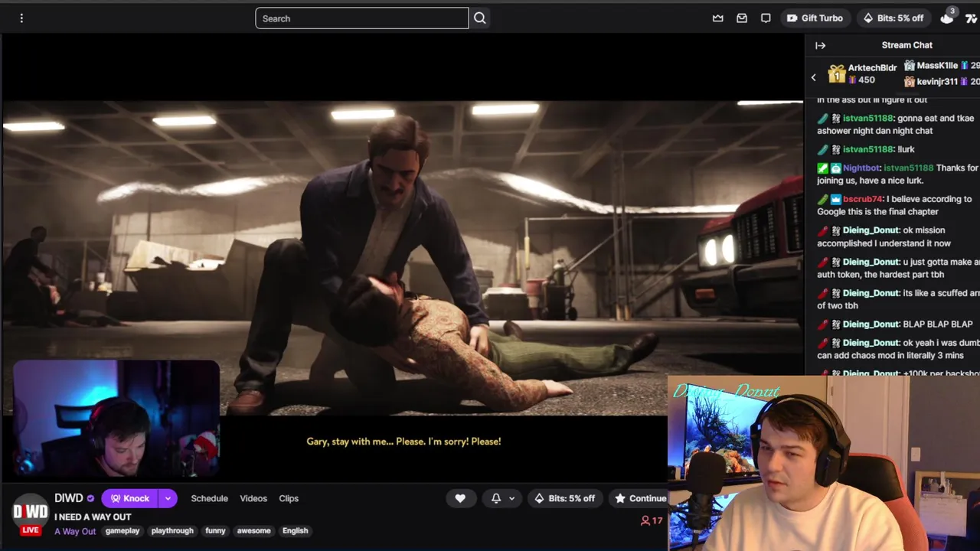This screenshot has height=551, width=980.
Task: Select the playthrough tag
Action: pyautogui.click(x=172, y=530)
